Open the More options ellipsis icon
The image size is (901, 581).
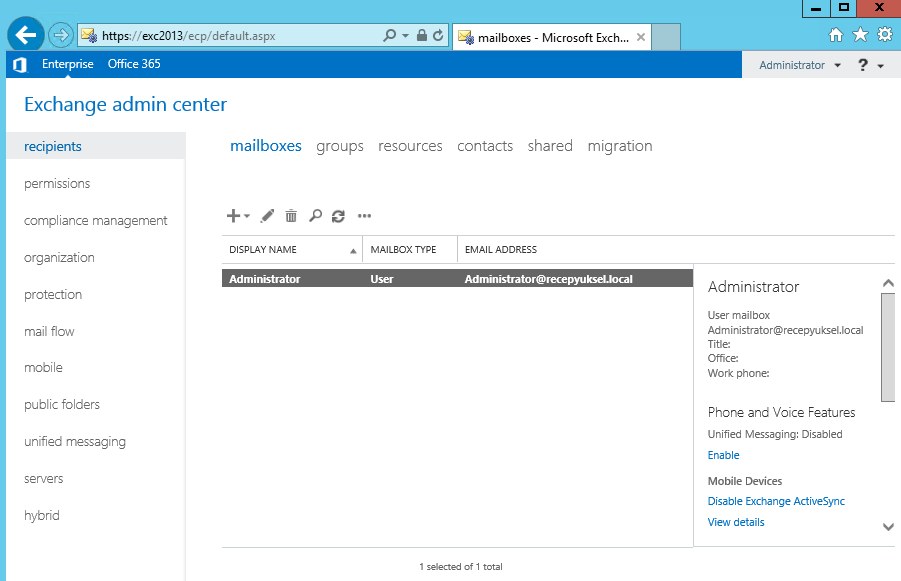(x=364, y=216)
